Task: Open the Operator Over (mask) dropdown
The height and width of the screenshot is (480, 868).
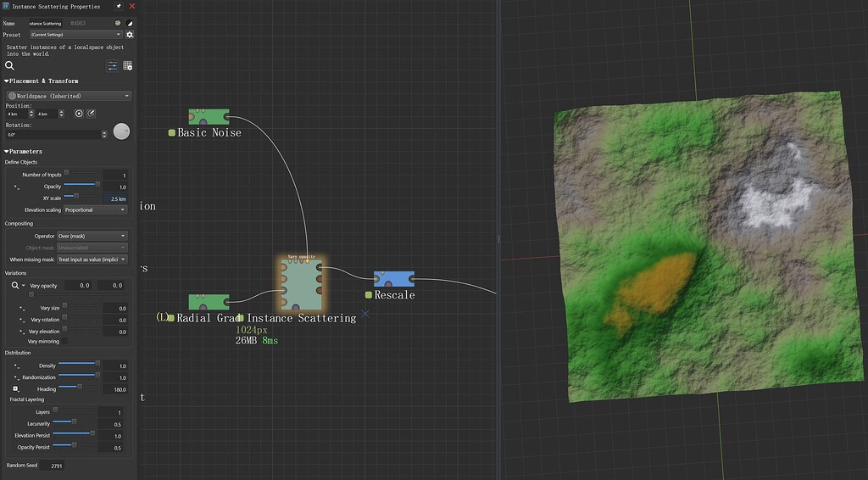Action: [x=92, y=236]
